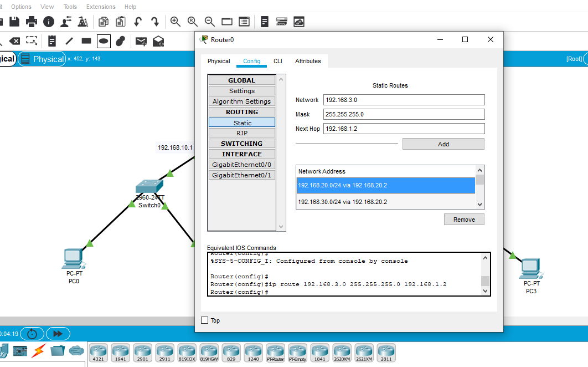
Task: Select the Add Simple PDU envelope tool
Action: 141,40
